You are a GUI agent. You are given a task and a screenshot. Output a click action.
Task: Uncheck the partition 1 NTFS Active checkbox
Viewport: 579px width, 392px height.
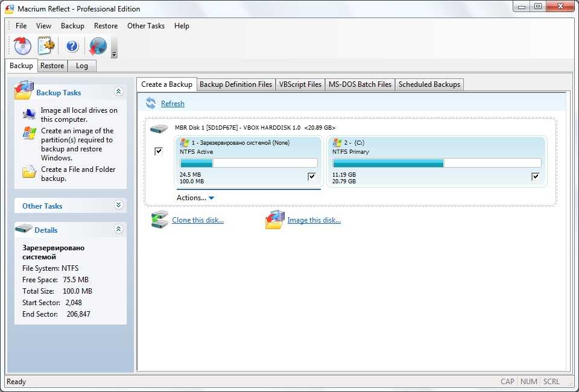tap(312, 177)
